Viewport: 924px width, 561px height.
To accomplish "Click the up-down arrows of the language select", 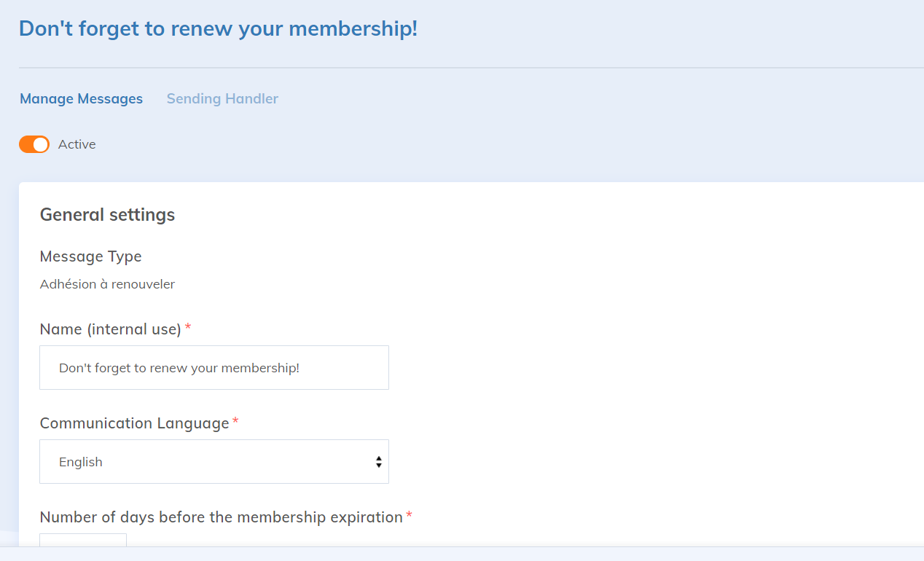I will 379,462.
